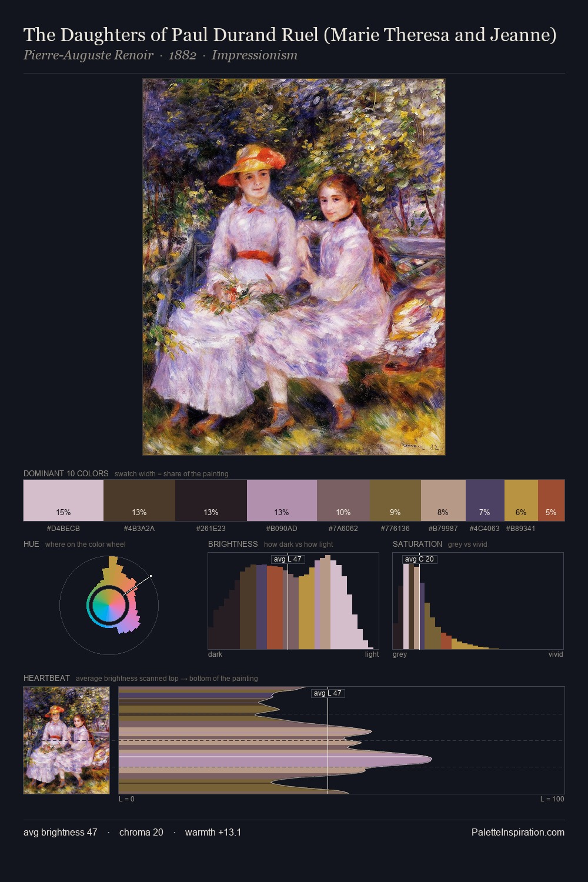588x882 pixels.
Task: Click the 'L = 0' axis label
Action: (x=126, y=799)
